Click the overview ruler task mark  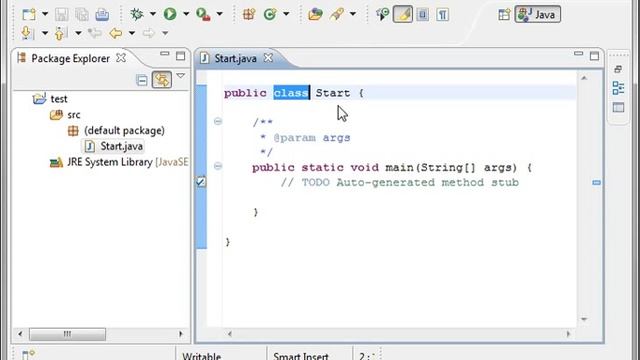tap(596, 182)
